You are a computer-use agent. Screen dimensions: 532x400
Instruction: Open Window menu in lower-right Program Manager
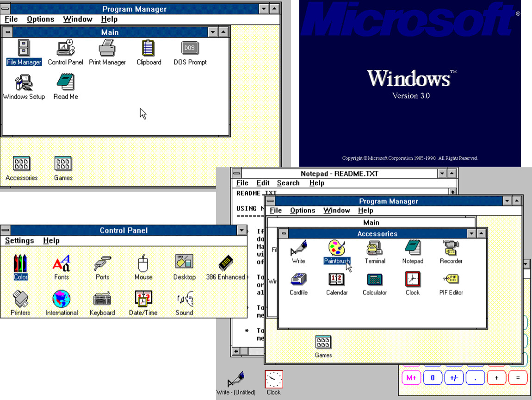pos(337,211)
